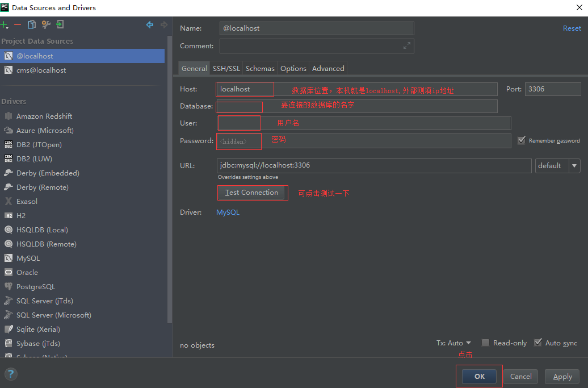Close the Data Sources and Drivers dialog
The height and width of the screenshot is (388, 588).
(579, 7)
